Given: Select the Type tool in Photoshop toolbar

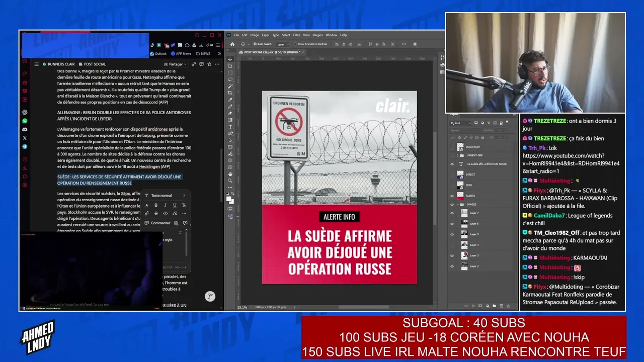Looking at the screenshot, I should (x=230, y=127).
